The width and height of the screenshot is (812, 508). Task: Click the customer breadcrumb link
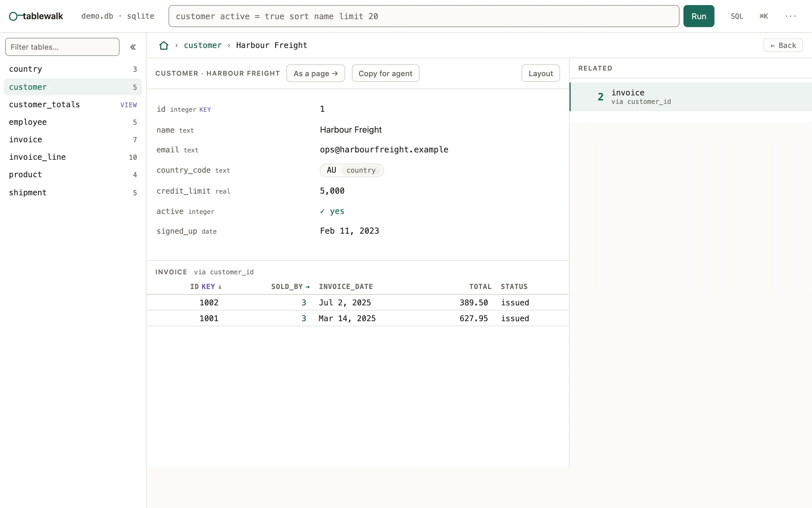point(203,45)
